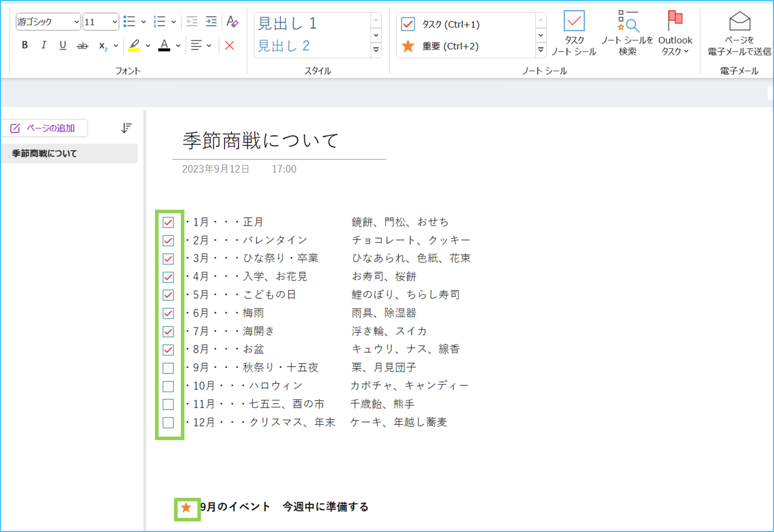The height and width of the screenshot is (532, 774).
Task: Click the page date 2023年9月12日
Action: (215, 169)
